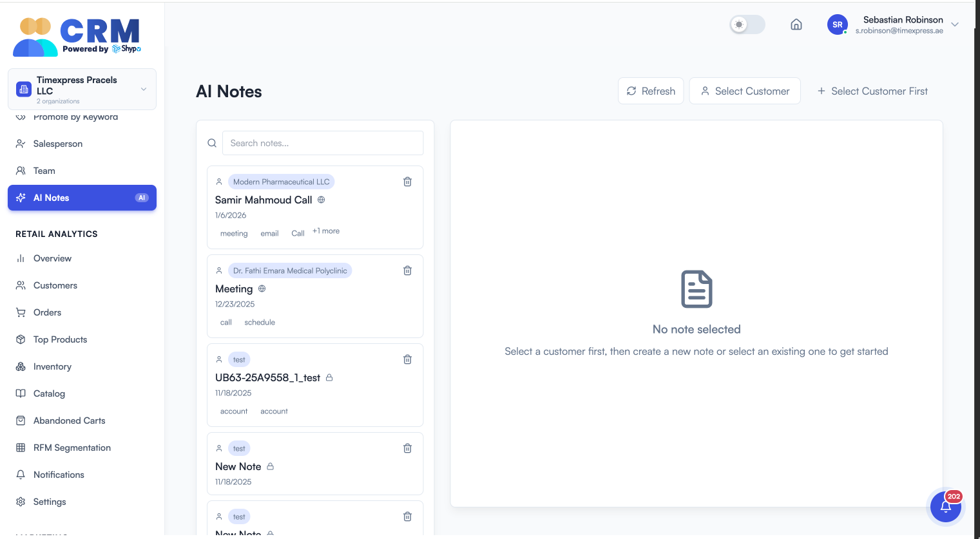Click the Notifications bell icon in sidebar

[21, 475]
